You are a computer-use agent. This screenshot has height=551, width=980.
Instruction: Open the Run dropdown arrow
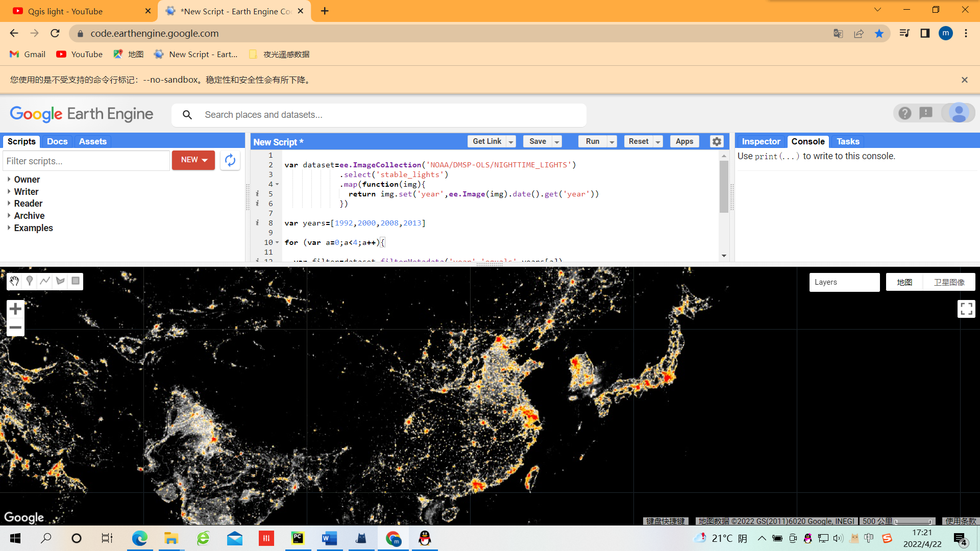point(611,141)
